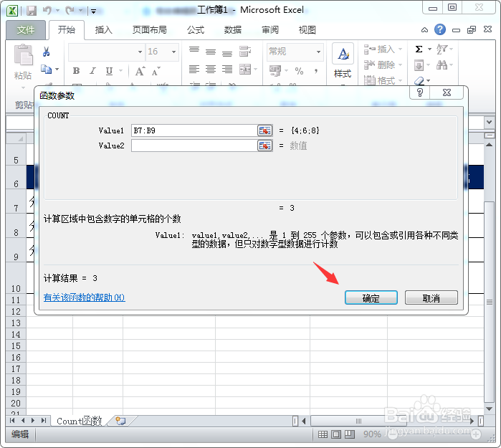Click the Value2 input field
Viewport: 501px width, 448px height.
(x=194, y=146)
